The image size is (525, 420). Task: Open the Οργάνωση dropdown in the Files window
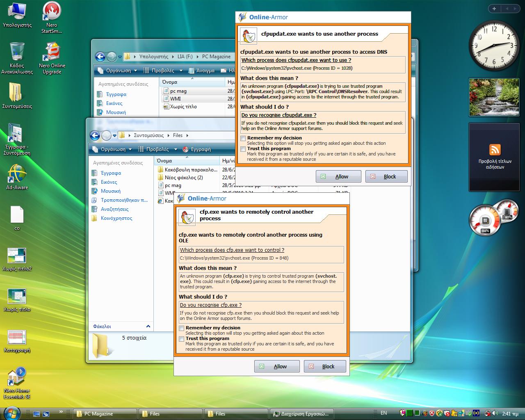tap(112, 149)
